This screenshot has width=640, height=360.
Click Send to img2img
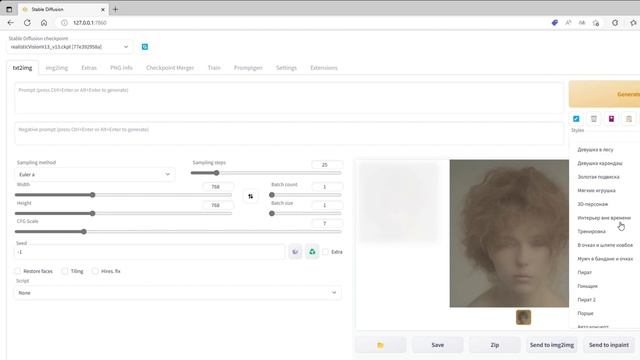click(552, 345)
